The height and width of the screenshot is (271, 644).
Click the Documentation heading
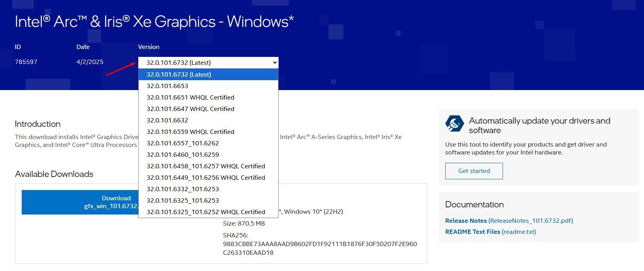(x=475, y=204)
